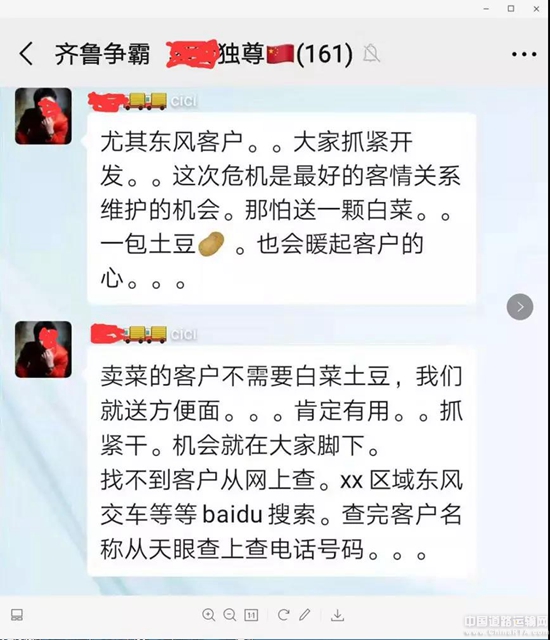Reset image to 1:1 actual size
Image resolution: width=550 pixels, height=640 pixels.
pos(251,615)
